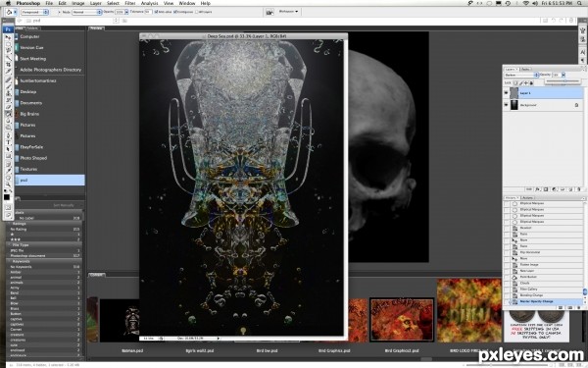Select the Move tool in the toolbox
The image size is (588, 368).
8,37
